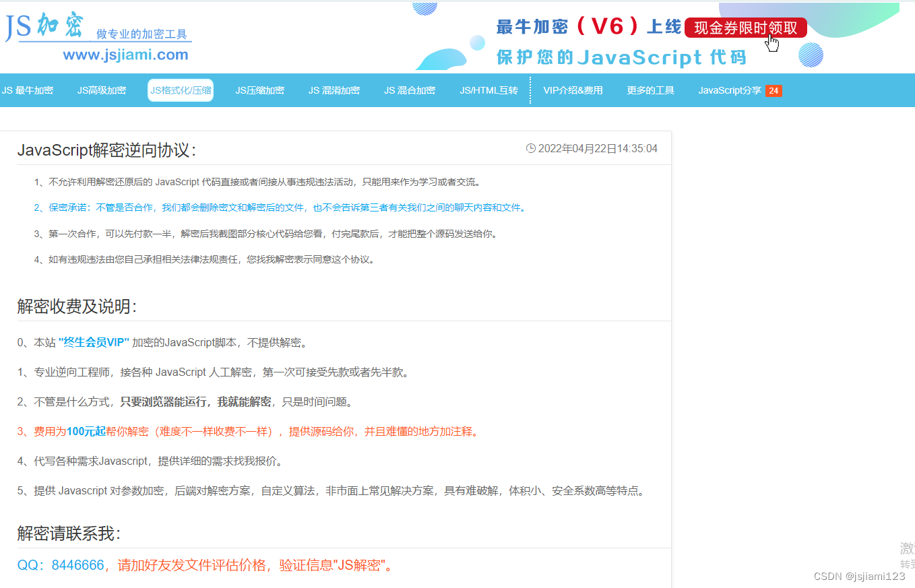This screenshot has width=915, height=588.
Task: Open "VIP介绍&费用" page
Action: coord(573,90)
